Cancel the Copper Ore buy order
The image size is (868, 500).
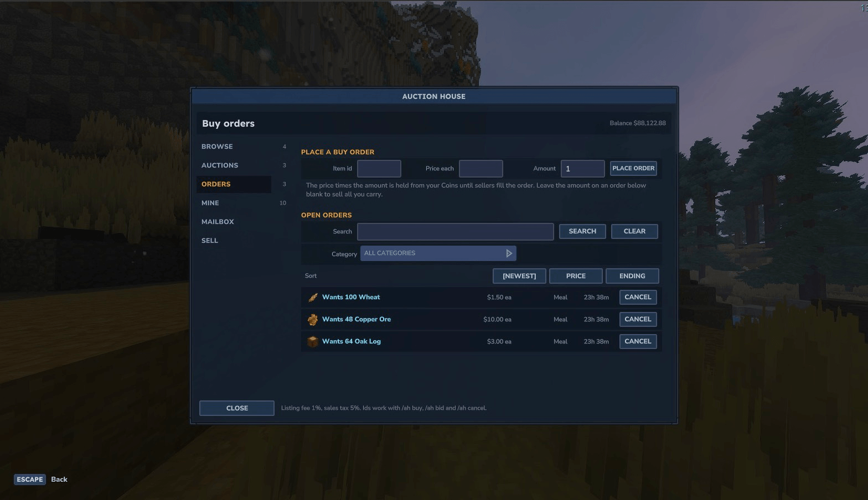[638, 319]
